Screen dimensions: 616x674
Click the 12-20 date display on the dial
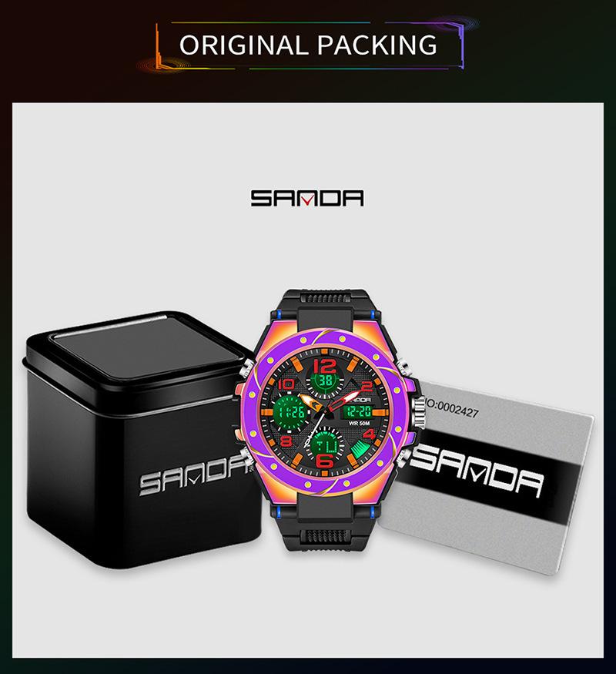pos(359,412)
